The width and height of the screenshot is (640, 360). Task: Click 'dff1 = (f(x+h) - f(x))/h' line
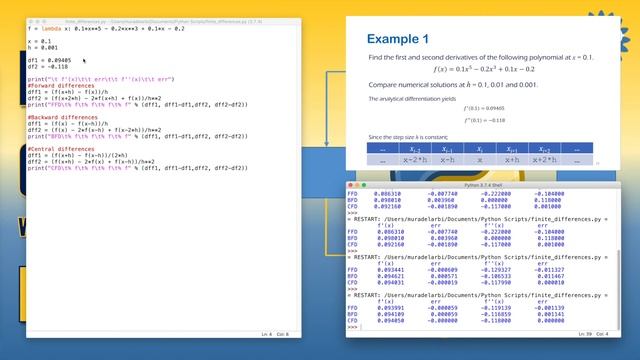[x=68, y=92]
